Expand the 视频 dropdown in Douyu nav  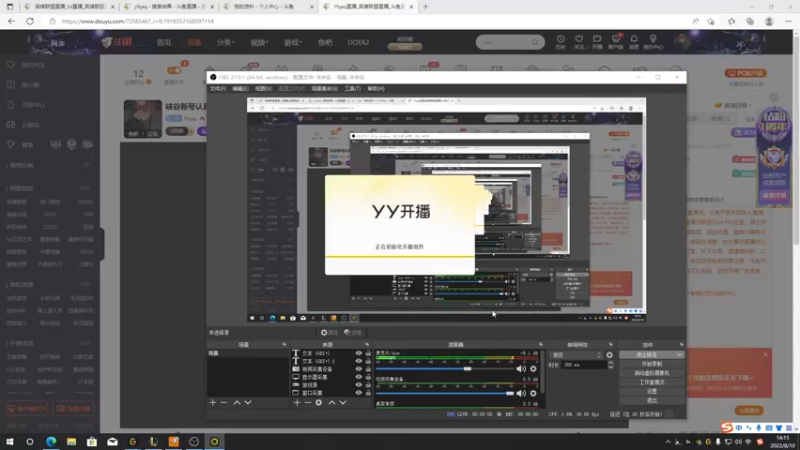click(259, 42)
